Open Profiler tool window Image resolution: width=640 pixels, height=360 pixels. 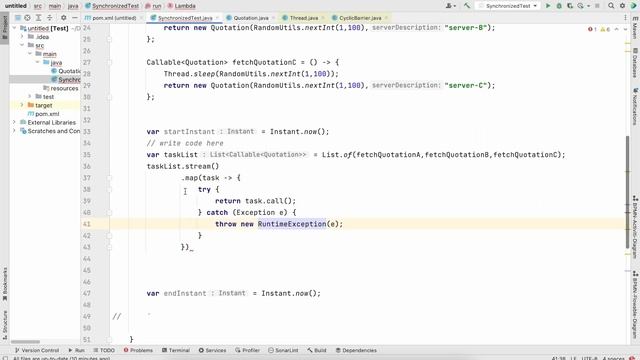247,350
